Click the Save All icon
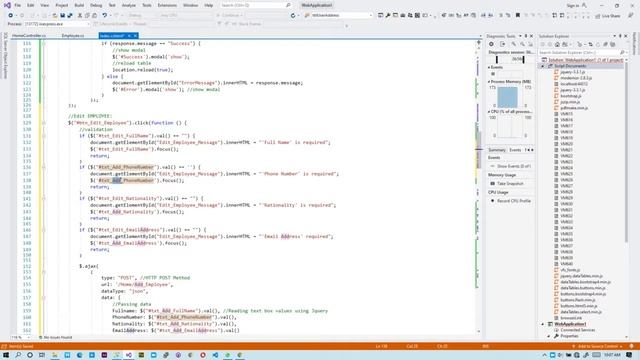This screenshot has height=360, width=640. point(70,16)
